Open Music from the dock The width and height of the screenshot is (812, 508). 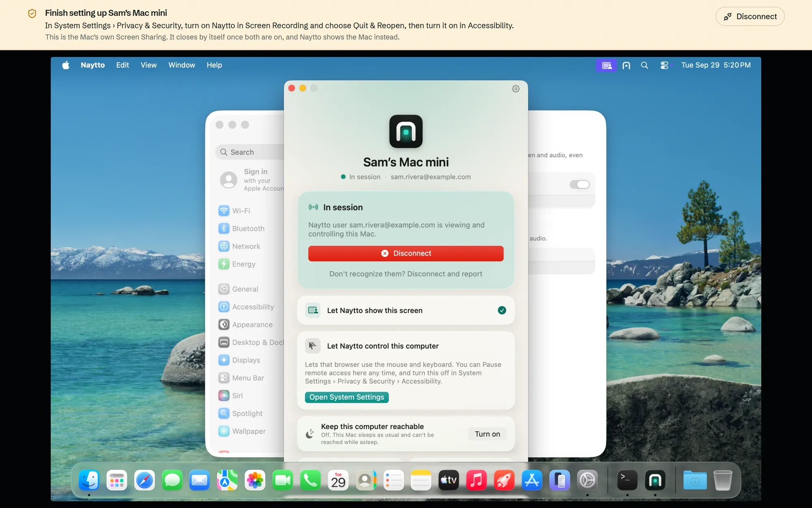click(x=476, y=481)
